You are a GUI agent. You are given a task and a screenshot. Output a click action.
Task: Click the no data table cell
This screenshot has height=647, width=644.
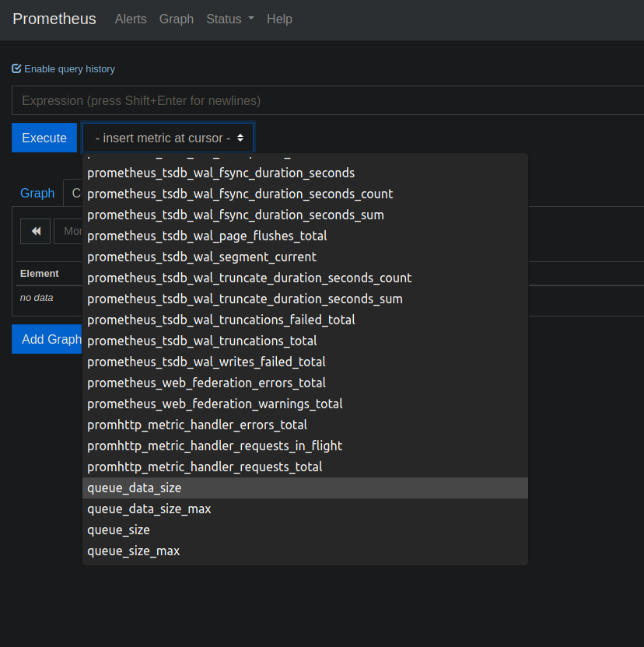[x=37, y=298]
